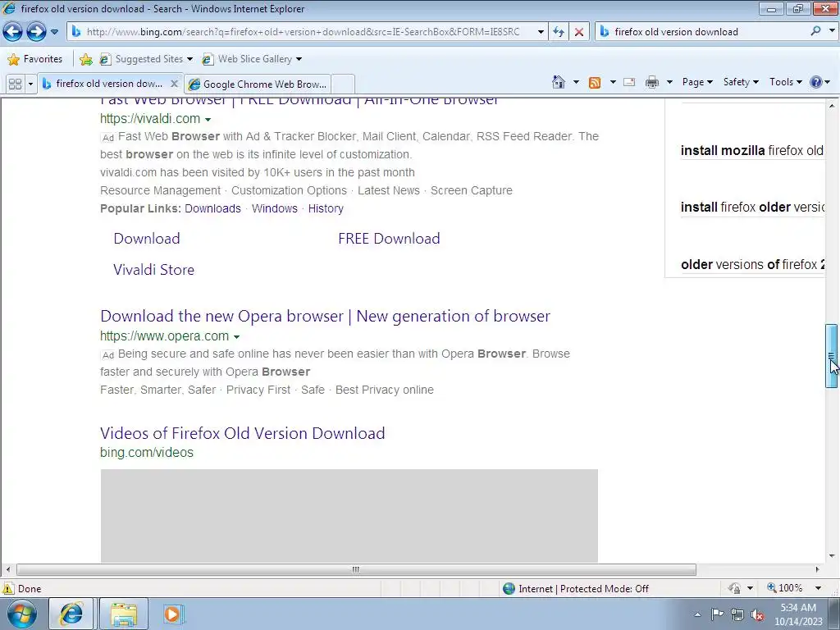Open a new blank tab
The height and width of the screenshot is (630, 840).
click(343, 84)
